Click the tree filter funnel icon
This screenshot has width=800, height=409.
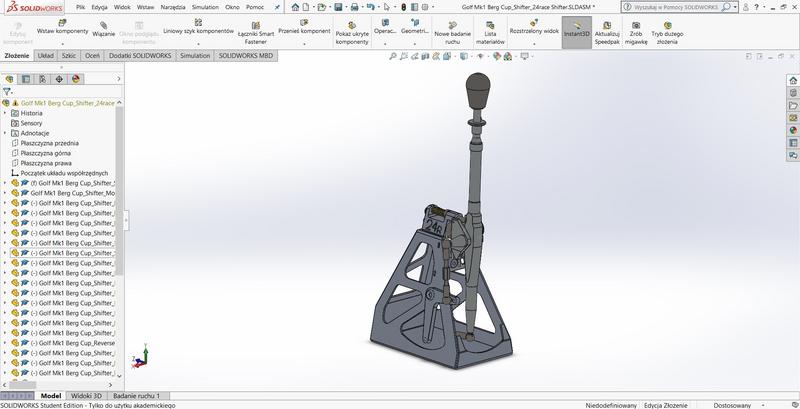[x=7, y=92]
